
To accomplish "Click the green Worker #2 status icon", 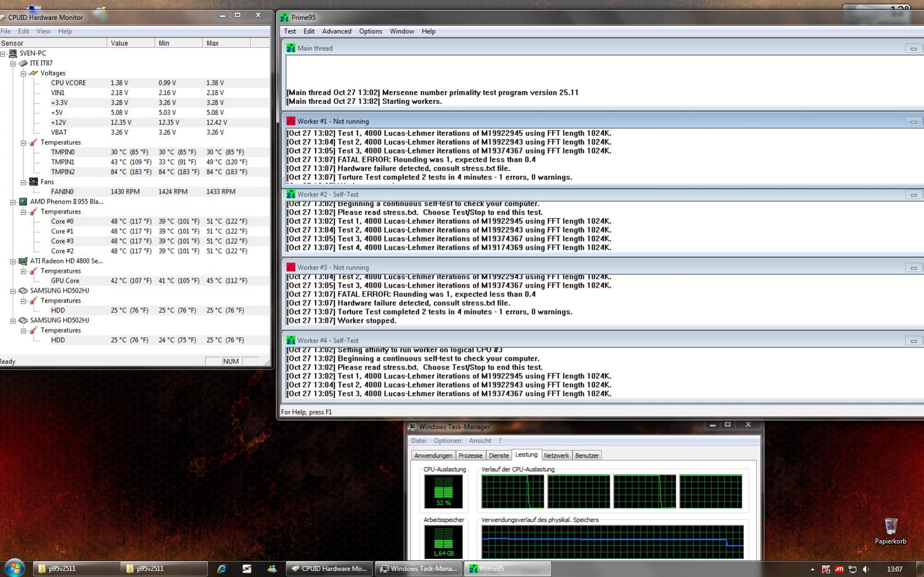I will [291, 195].
